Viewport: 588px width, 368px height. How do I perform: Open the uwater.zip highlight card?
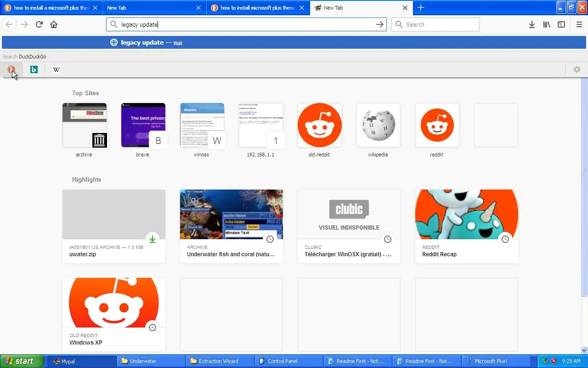tap(114, 226)
